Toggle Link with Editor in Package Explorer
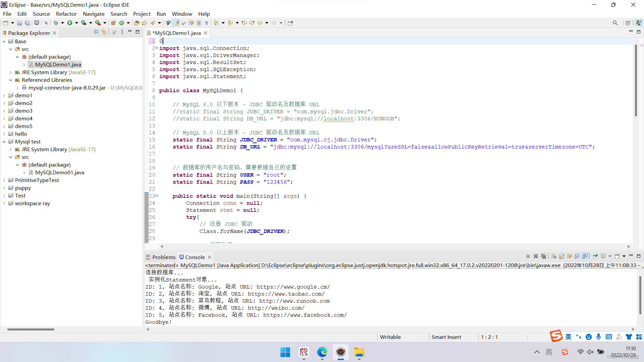 (104, 32)
